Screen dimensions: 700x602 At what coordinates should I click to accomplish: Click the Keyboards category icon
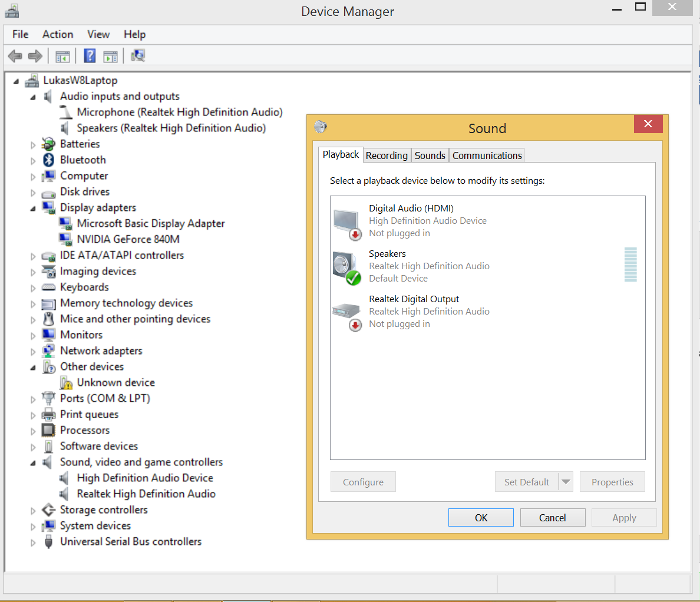click(x=48, y=287)
